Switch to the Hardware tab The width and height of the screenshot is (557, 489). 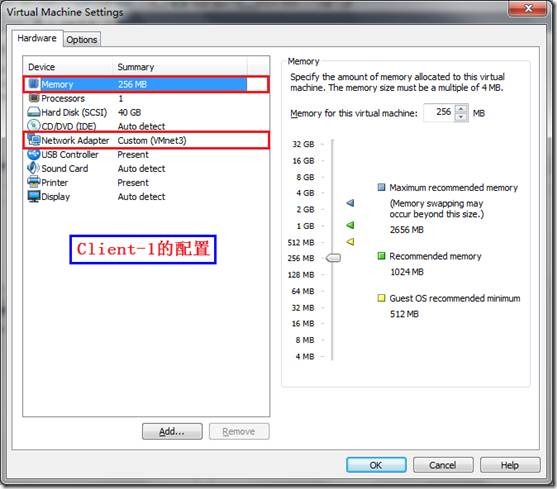[x=37, y=38]
